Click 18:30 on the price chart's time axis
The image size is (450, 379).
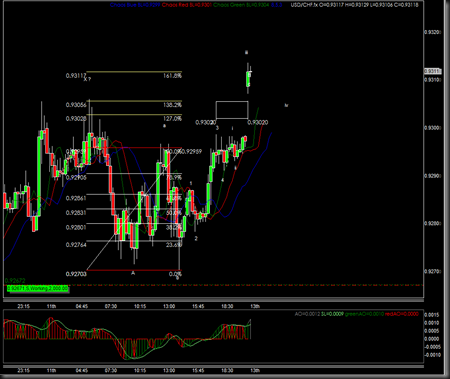click(227, 306)
